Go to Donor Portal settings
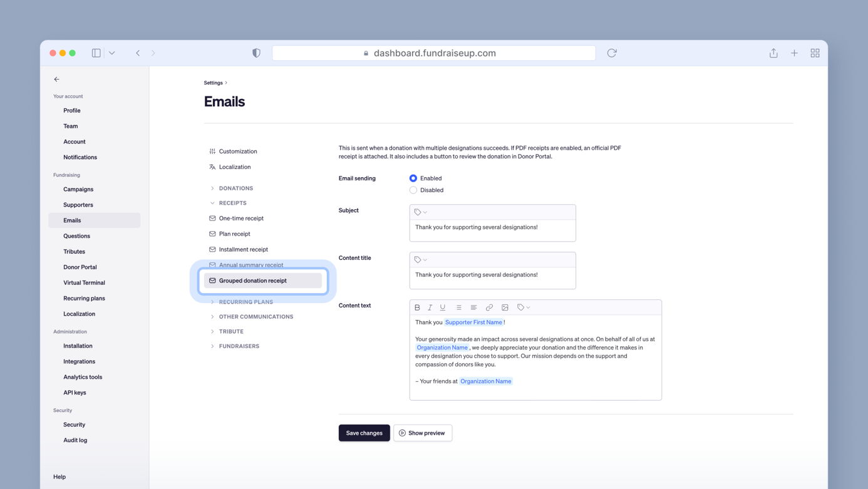The image size is (868, 489). pos(80,267)
